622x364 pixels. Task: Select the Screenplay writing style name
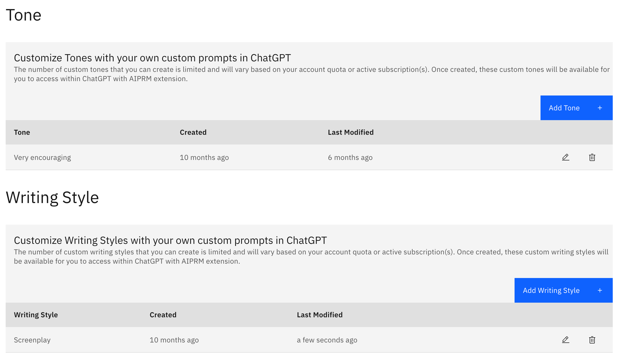point(32,340)
